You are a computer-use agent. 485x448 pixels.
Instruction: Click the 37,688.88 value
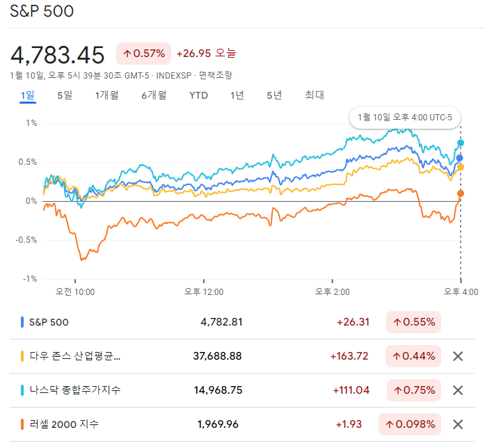coord(217,356)
